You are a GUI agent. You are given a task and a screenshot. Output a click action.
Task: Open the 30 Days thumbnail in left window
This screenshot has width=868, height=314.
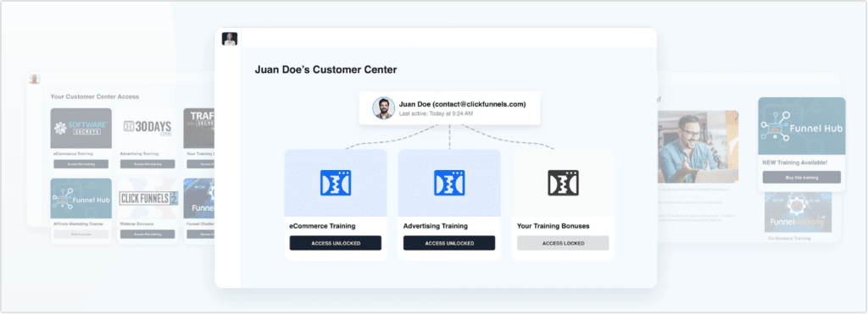147,129
